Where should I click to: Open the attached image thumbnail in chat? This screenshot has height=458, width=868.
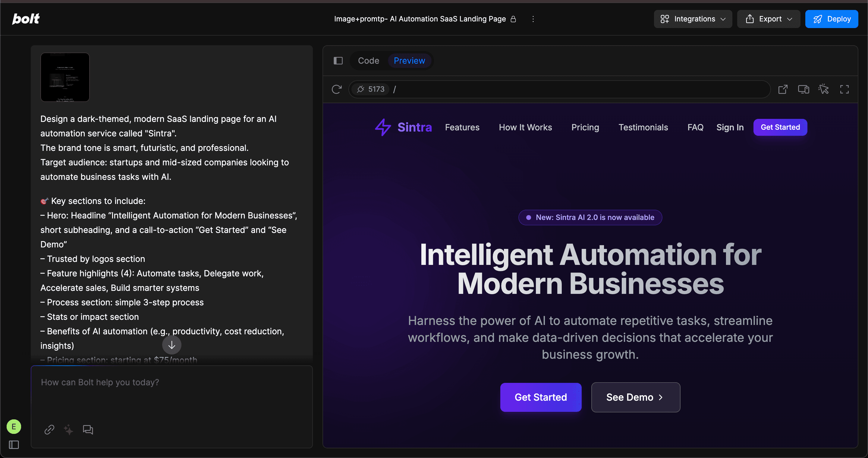(65, 77)
